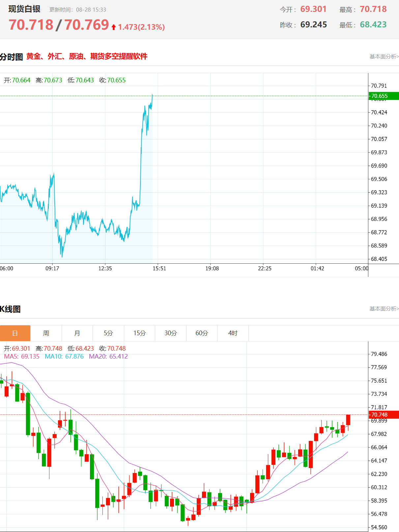Open 基本面分析 link beside 分时图
Image resolution: width=399 pixels, height=532 pixels.
coord(384,57)
